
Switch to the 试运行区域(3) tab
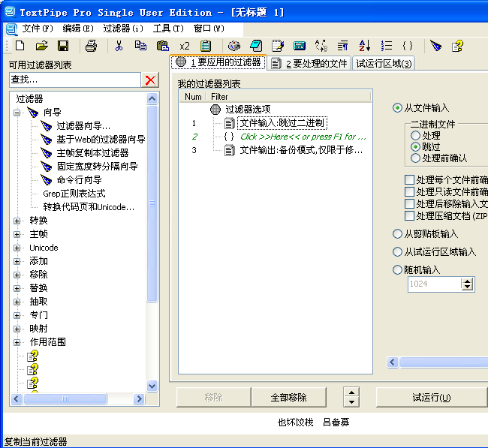pyautogui.click(x=383, y=64)
